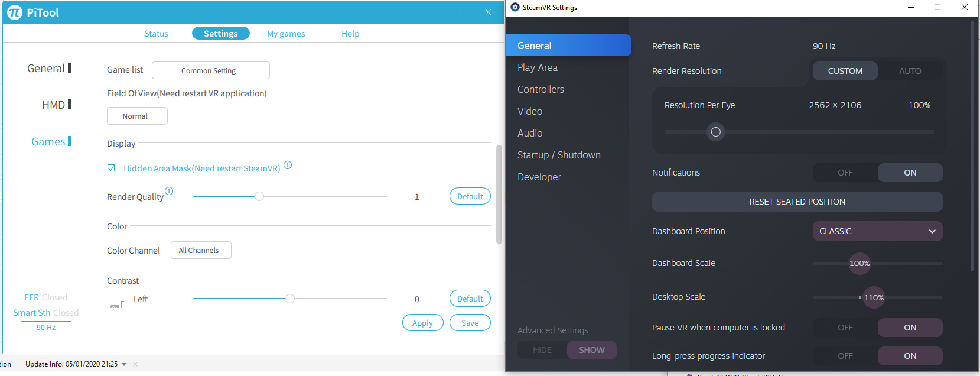Image resolution: width=980 pixels, height=376 pixels.
Task: Switch to PiTool Status tab
Action: pyautogui.click(x=156, y=34)
